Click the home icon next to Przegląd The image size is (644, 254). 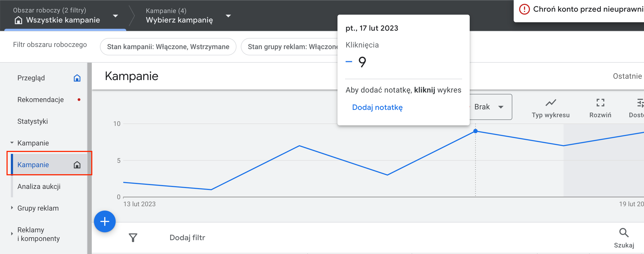click(77, 78)
